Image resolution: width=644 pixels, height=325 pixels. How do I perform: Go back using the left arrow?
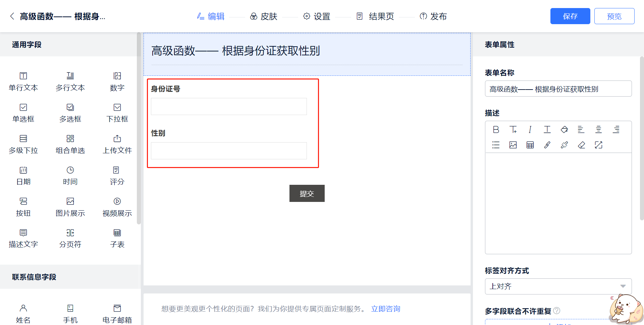click(x=12, y=16)
